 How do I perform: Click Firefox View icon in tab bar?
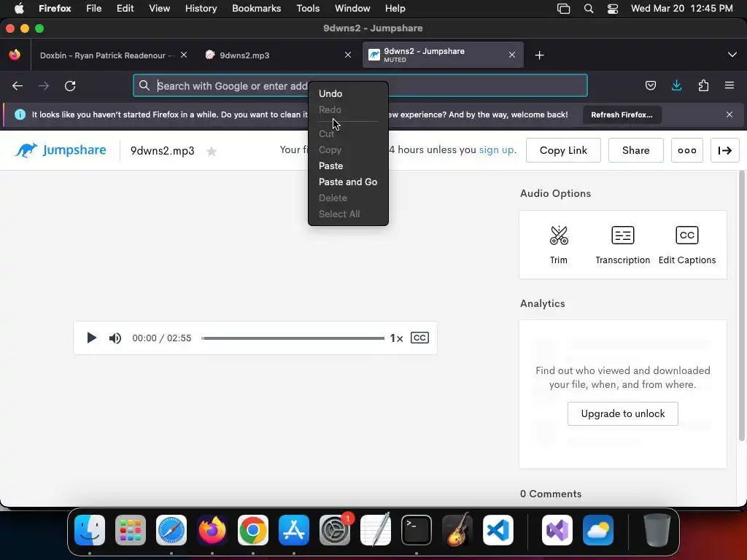click(x=15, y=55)
